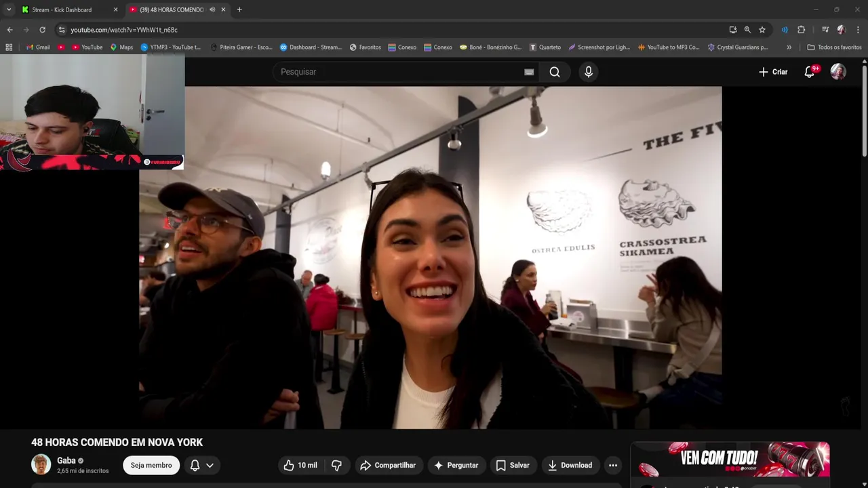Open YouTube notifications bell
The height and width of the screenshot is (488, 868).
(x=810, y=72)
